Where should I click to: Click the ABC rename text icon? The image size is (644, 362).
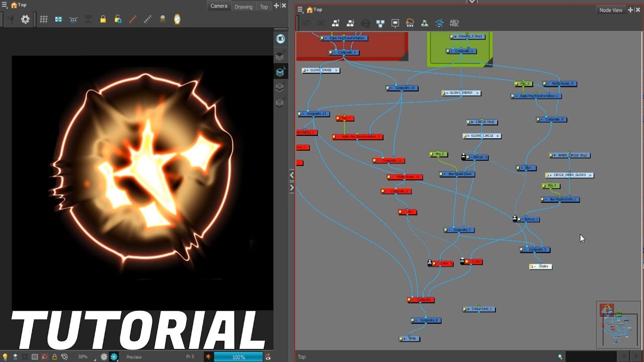click(x=454, y=23)
